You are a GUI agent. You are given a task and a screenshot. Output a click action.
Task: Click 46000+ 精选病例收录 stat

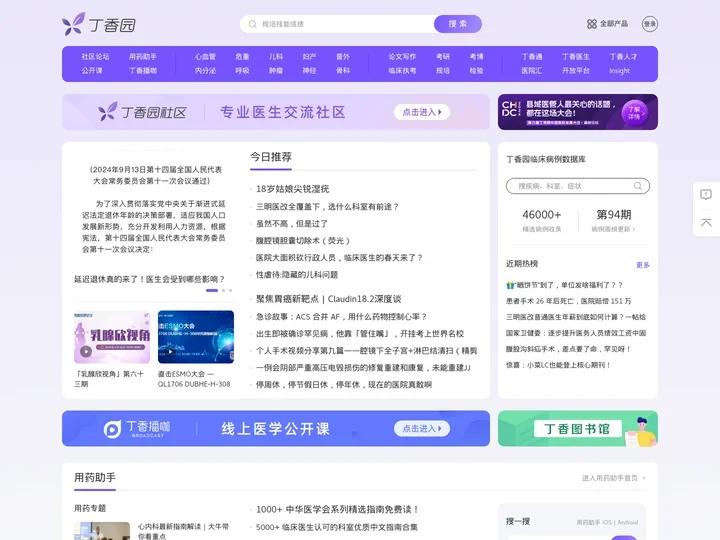[542, 220]
